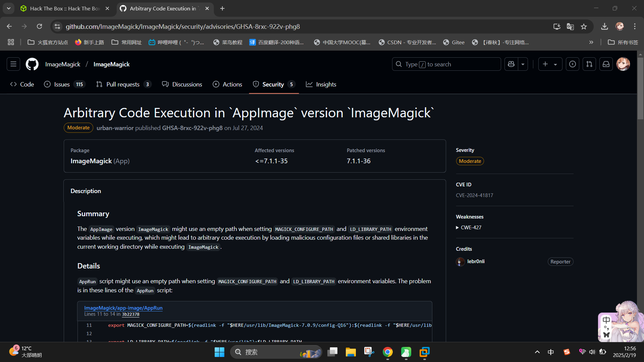
Task: Open commit 3b22378 link
Action: pyautogui.click(x=130, y=314)
